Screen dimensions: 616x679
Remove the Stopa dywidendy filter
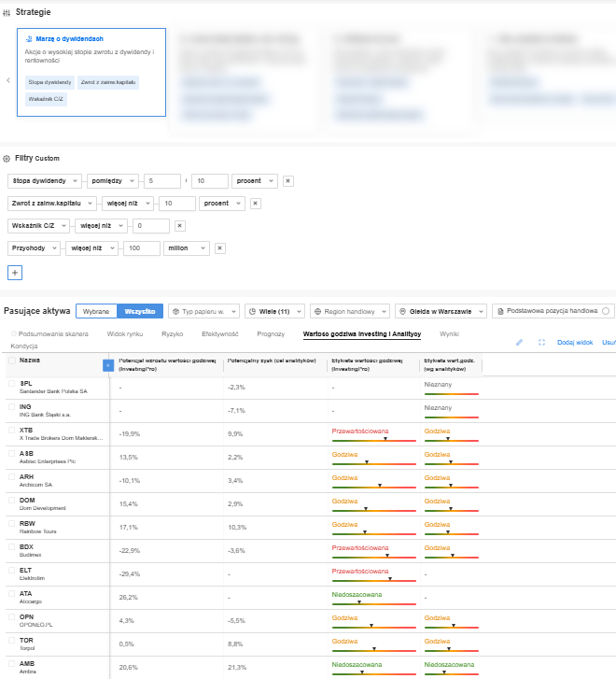point(287,181)
